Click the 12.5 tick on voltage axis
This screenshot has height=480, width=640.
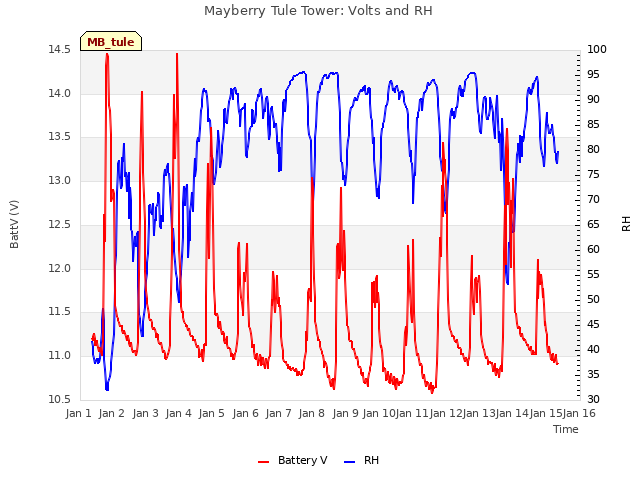(59, 224)
